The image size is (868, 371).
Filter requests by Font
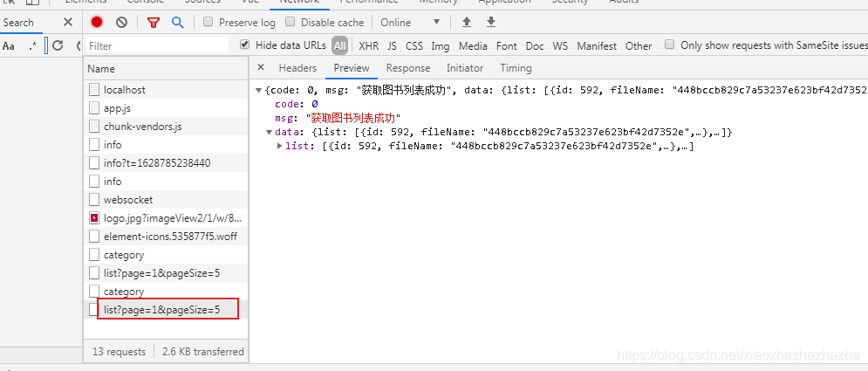coord(507,46)
